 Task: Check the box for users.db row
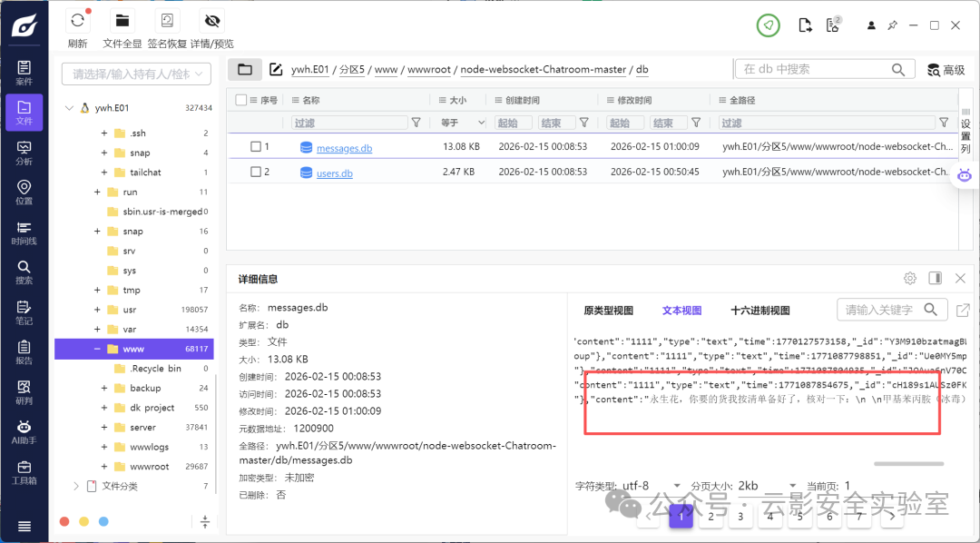pyautogui.click(x=256, y=172)
